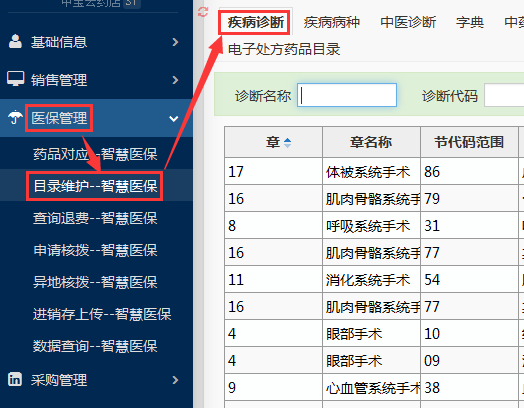Click the person icon beside 基础信息
Screen dimensions: 524x408
pyautogui.click(x=15, y=42)
